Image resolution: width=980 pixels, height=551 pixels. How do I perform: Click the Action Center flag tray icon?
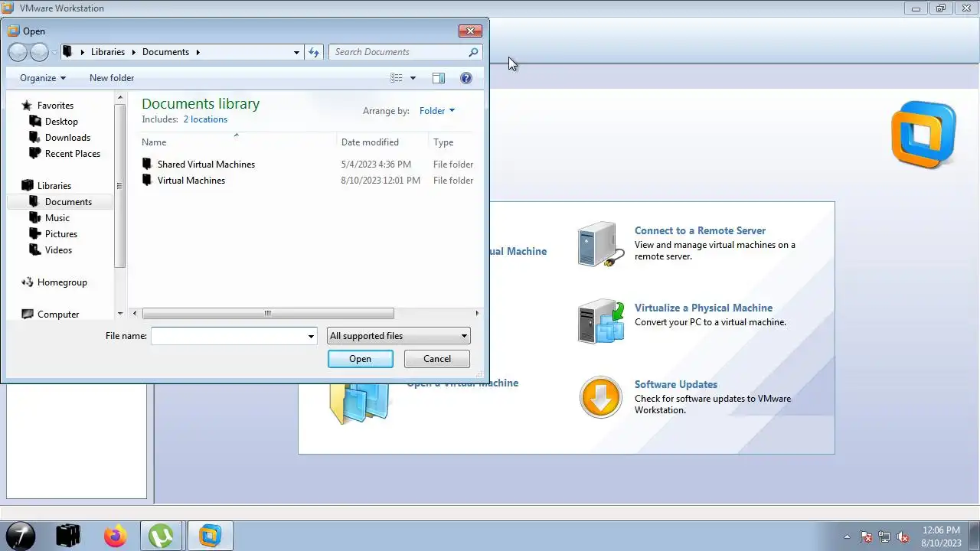click(866, 537)
